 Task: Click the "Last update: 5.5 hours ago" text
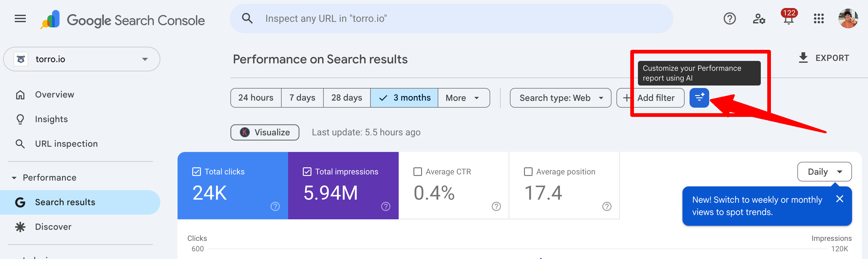click(366, 132)
